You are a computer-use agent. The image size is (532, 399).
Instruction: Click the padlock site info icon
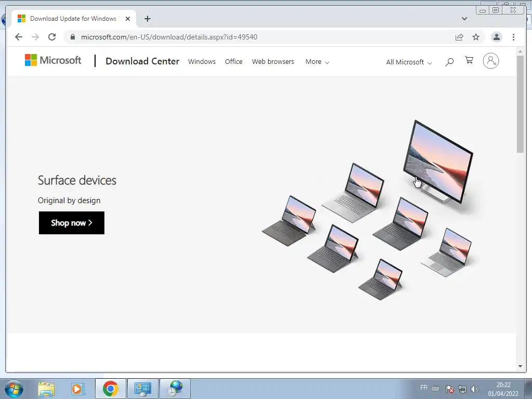[72, 37]
